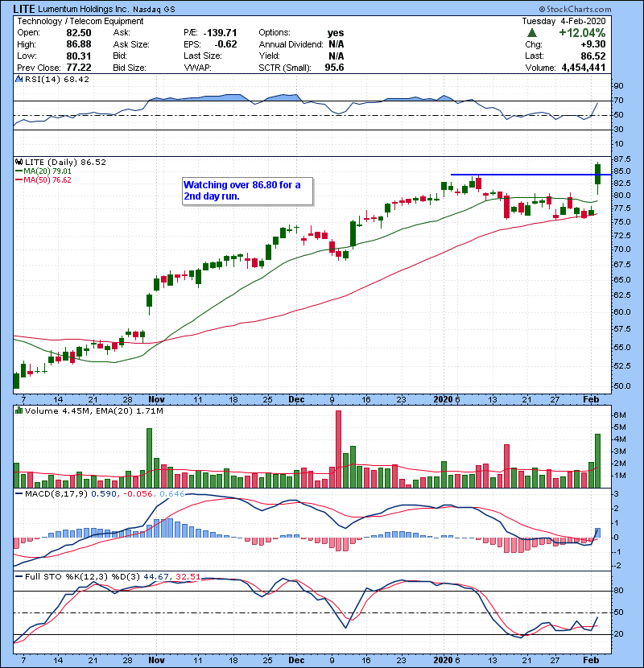This screenshot has width=644, height=668.
Task: Click the green up-triangle beside +12.04%
Action: 531,32
